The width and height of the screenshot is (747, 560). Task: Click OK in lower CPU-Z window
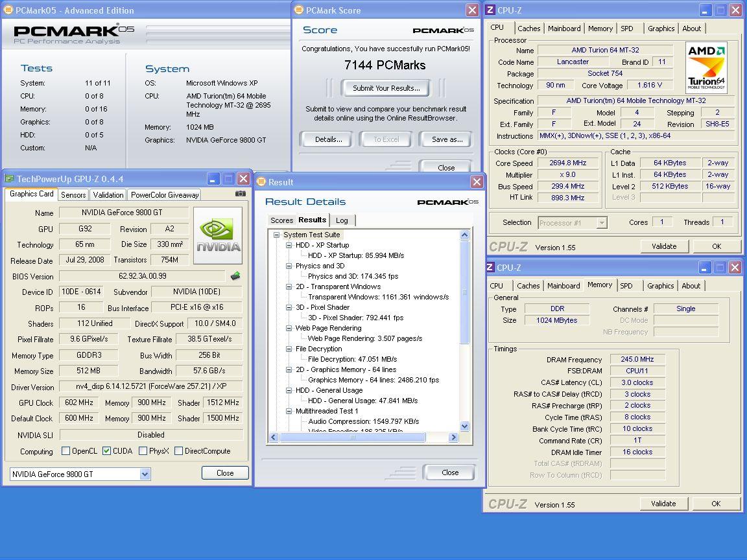click(716, 504)
